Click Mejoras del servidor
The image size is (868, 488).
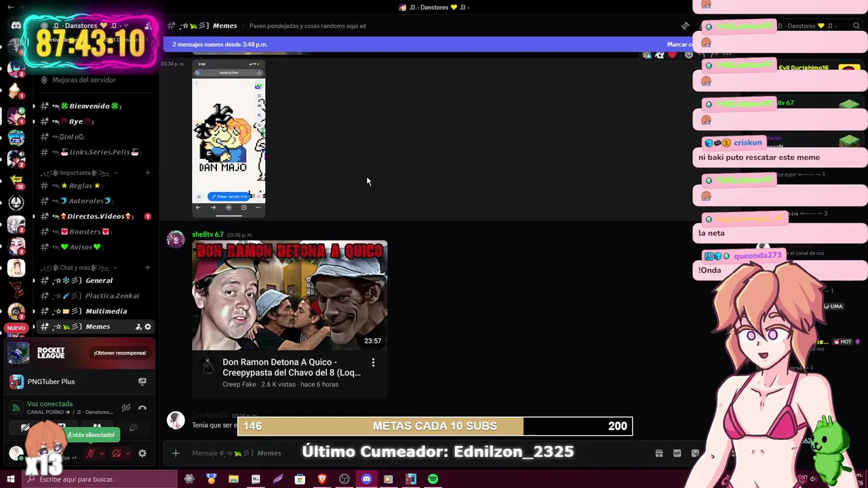[x=84, y=80]
